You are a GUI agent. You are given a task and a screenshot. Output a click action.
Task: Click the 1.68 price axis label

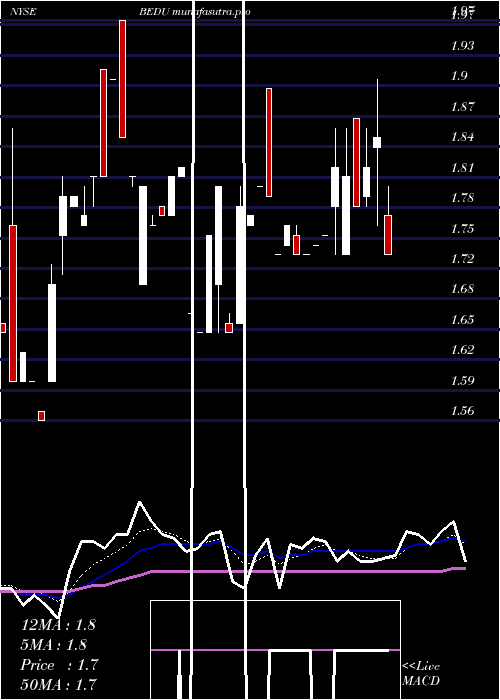coord(463,289)
